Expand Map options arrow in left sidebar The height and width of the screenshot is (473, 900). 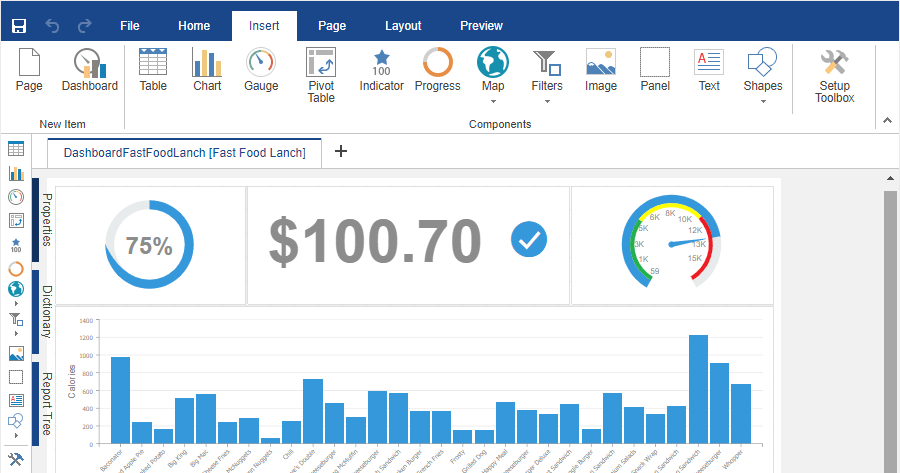(x=16, y=303)
